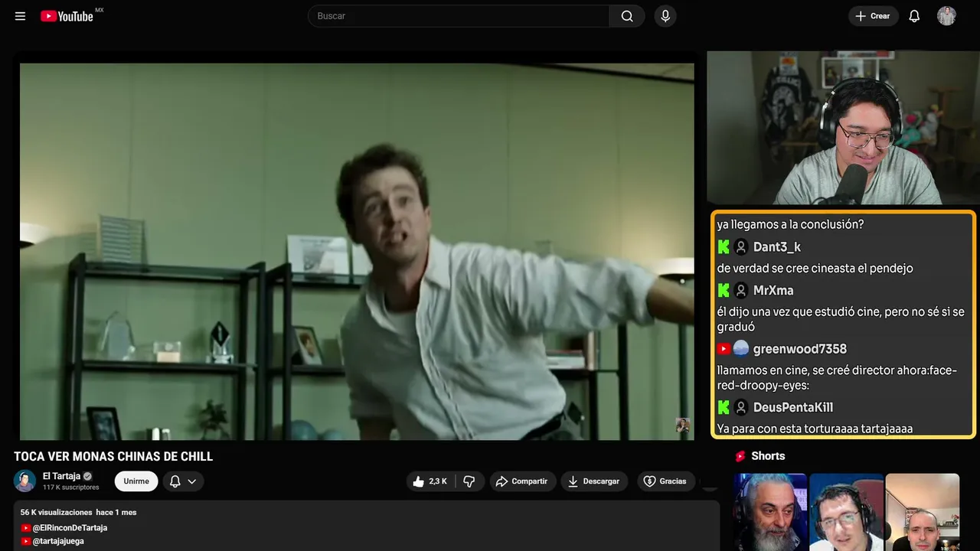
Task: Toggle the dislike thumbs-down button
Action: tap(470, 481)
